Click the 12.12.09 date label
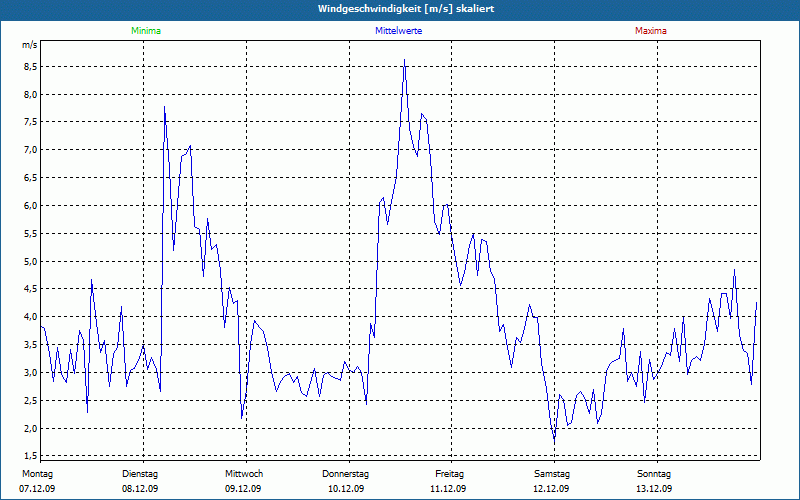 point(551,489)
